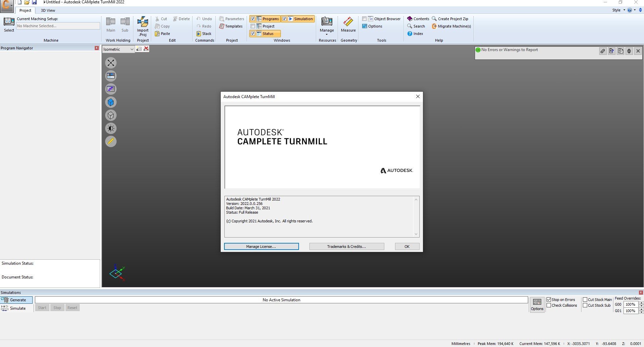Click Paste in the Edit group

click(x=163, y=34)
